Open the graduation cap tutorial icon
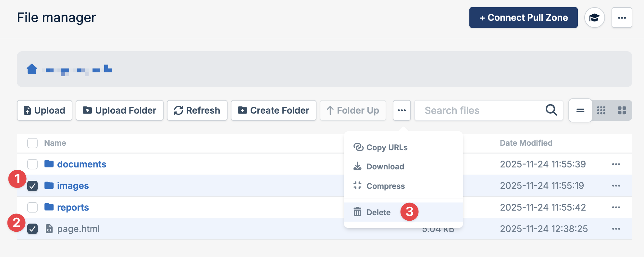Viewport: 644px width, 257px height. point(594,18)
